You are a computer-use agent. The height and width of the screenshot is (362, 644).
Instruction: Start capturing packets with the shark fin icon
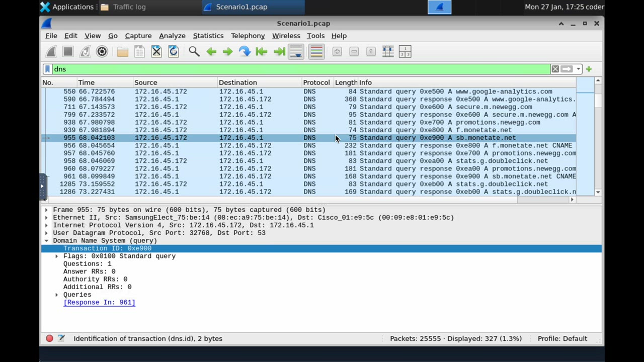pos(51,52)
